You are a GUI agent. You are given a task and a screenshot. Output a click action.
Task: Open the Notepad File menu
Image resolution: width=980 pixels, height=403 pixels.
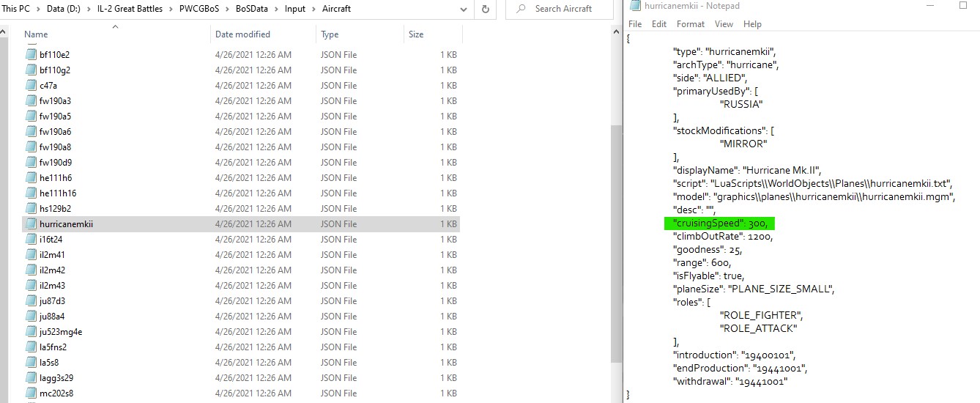(635, 24)
